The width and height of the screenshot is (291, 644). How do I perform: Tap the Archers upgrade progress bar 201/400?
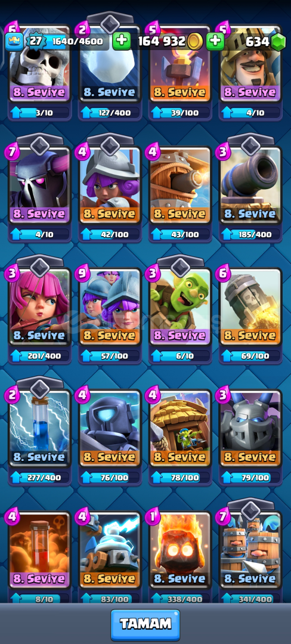coord(40,355)
